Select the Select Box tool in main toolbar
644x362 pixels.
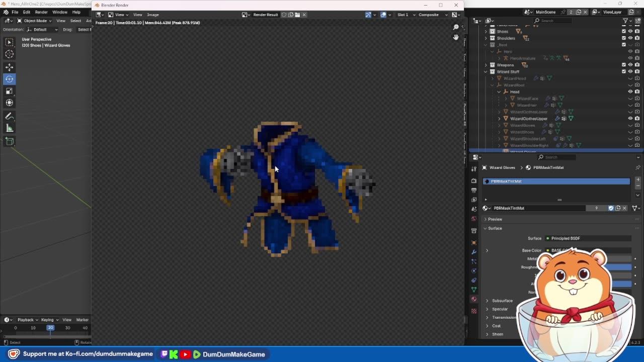point(9,42)
